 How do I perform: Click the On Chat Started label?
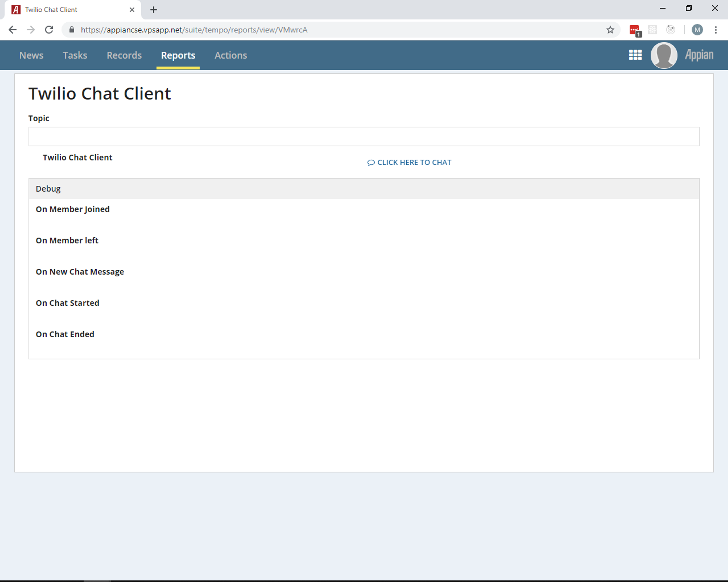click(67, 303)
